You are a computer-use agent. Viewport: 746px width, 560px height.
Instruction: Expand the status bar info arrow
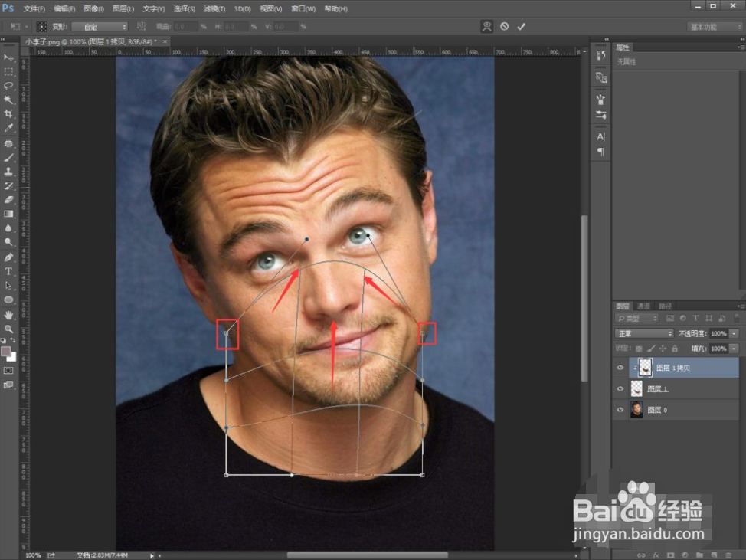(152, 555)
